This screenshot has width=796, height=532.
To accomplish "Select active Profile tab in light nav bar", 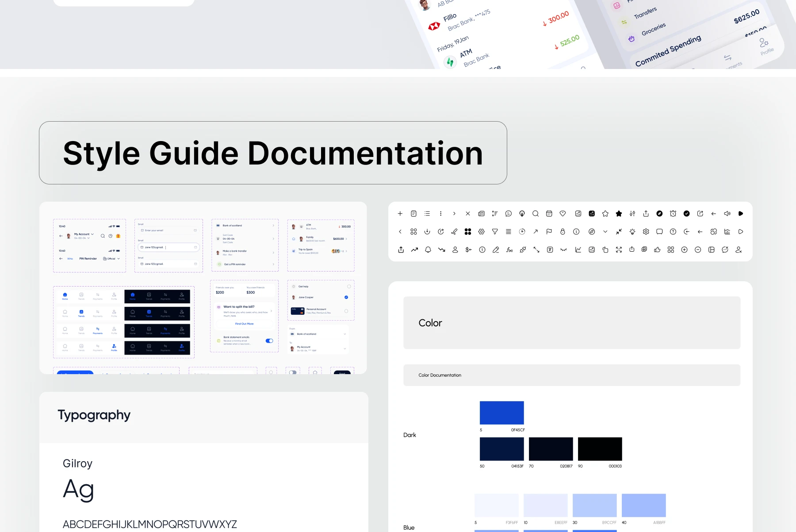I will (114, 347).
